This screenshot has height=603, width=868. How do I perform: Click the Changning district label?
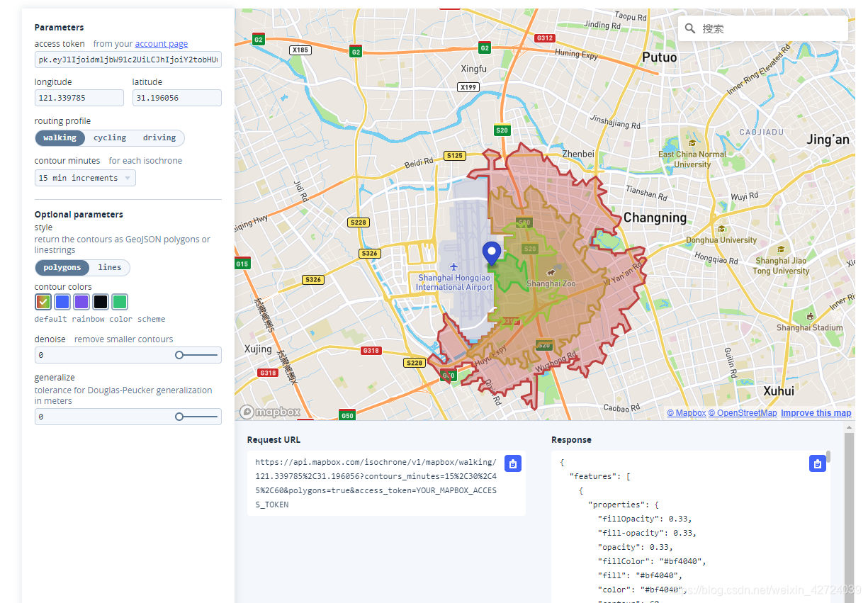point(655,218)
